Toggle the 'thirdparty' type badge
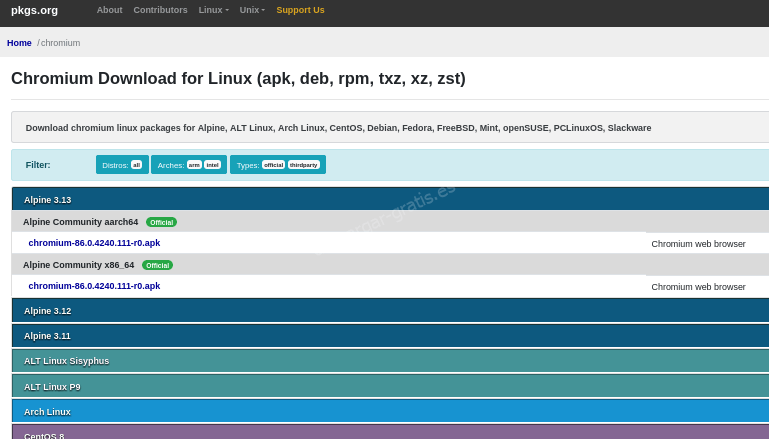The width and height of the screenshot is (769, 439). tap(304, 165)
